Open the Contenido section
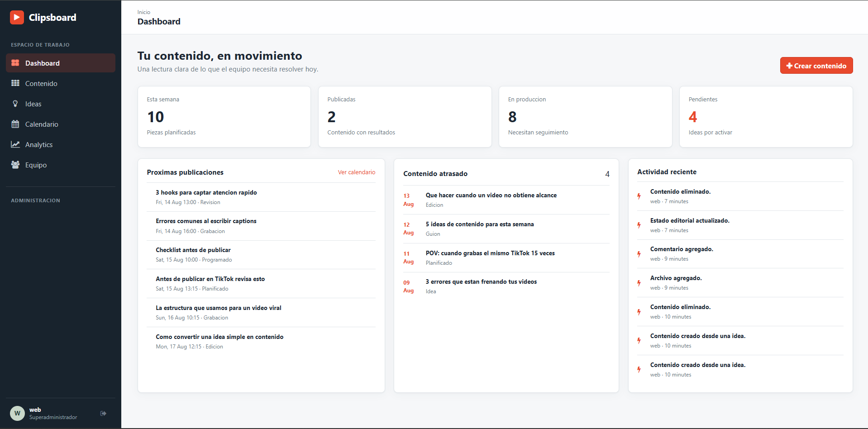The image size is (868, 429). (61, 83)
